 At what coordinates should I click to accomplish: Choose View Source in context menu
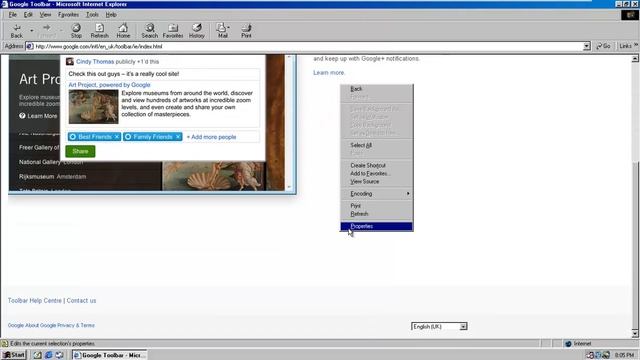[376, 182]
